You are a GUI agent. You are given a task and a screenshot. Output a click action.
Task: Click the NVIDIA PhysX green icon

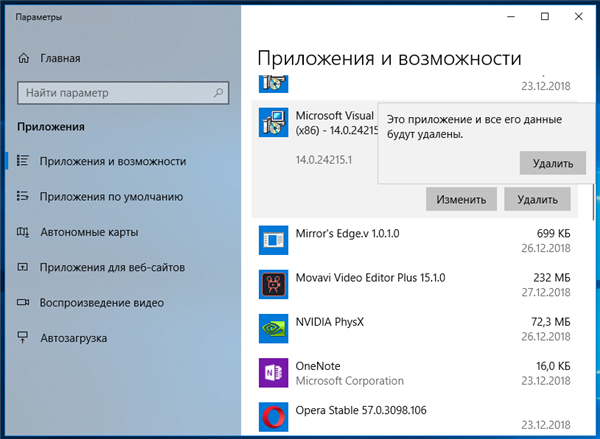point(273,328)
